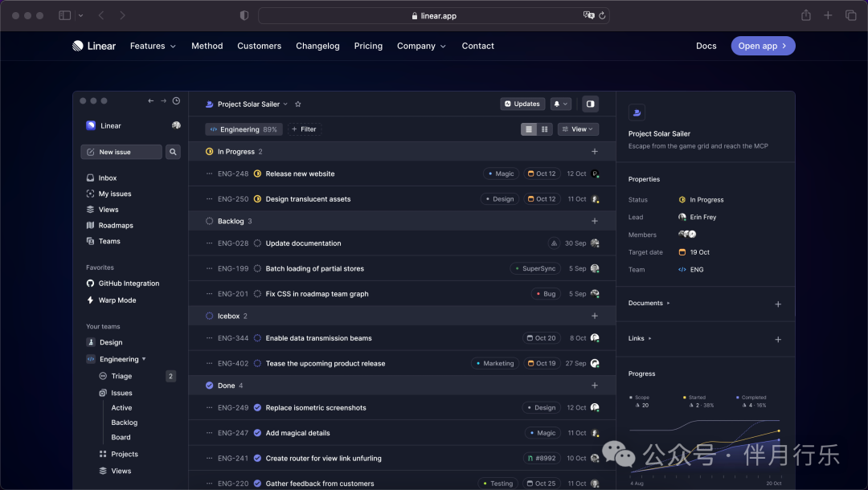This screenshot has height=490, width=868.
Task: Reload page with Safari refresh icon
Action: [x=602, y=15]
